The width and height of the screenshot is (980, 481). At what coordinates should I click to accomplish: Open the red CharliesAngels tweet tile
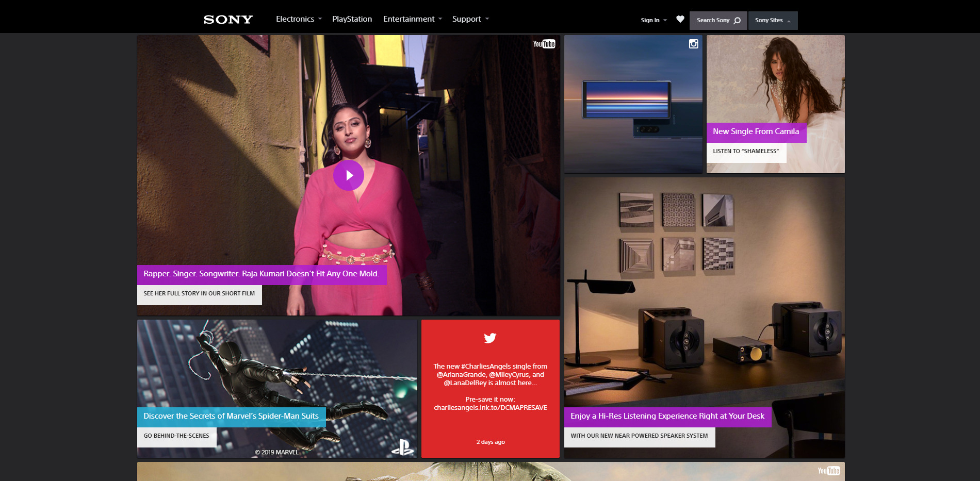(491, 389)
